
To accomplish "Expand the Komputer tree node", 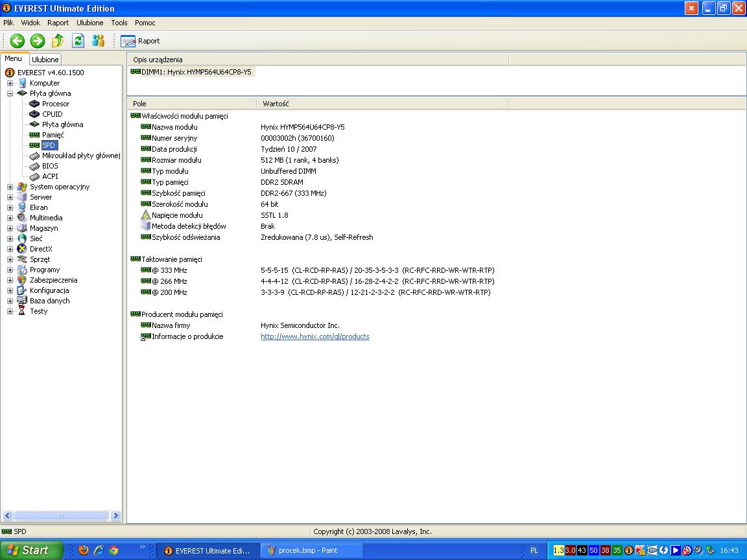I will click(10, 83).
